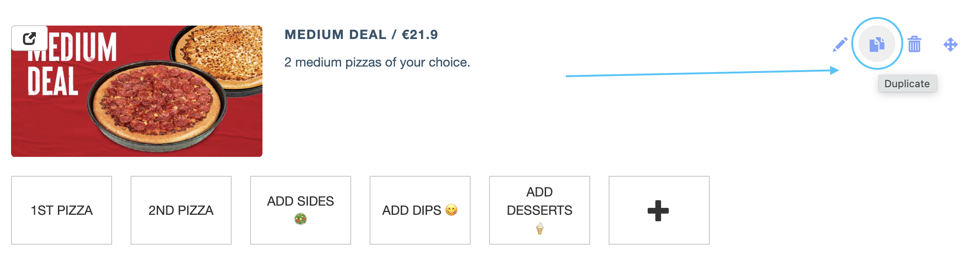Click the MEDIUM DEAL / €21.9 title
The image size is (980, 269).
[x=361, y=34]
